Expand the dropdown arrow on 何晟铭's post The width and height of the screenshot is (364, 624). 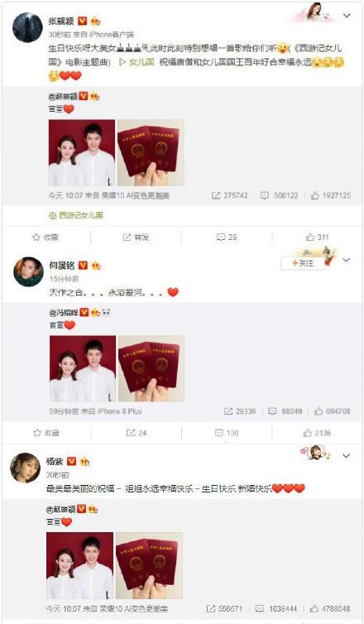347,260
